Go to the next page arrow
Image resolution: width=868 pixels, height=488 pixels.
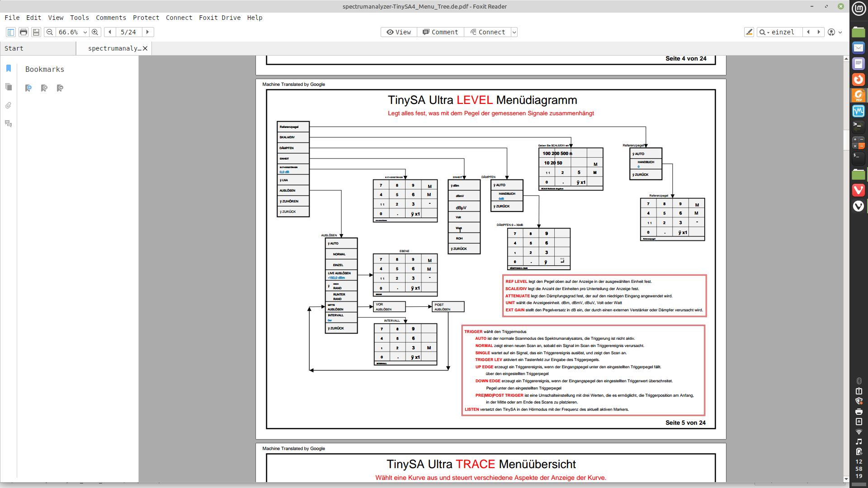[147, 32]
